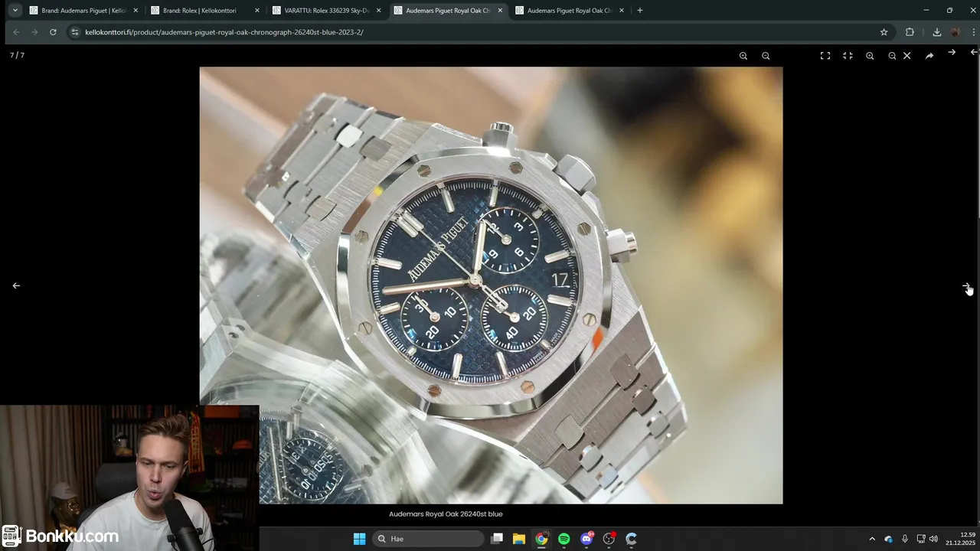Enter fullscreen in the image lightbox
The width and height of the screenshot is (980, 551).
825,56
